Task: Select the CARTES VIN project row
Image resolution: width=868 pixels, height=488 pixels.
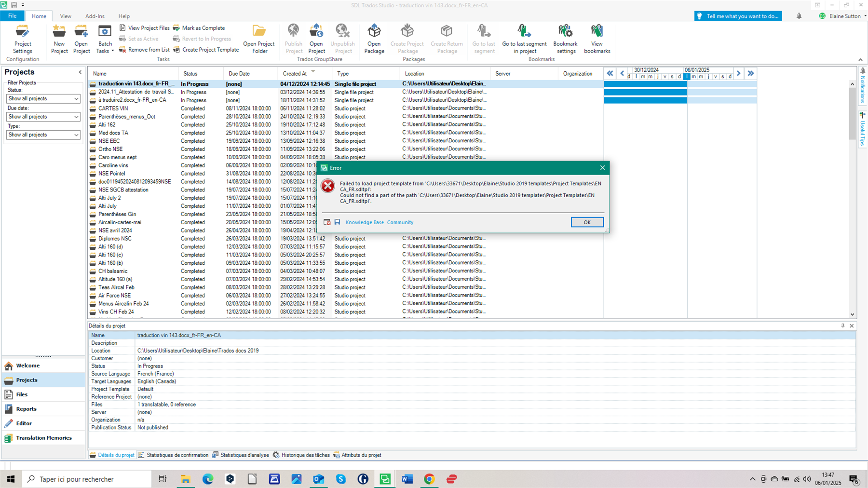Action: (345, 108)
